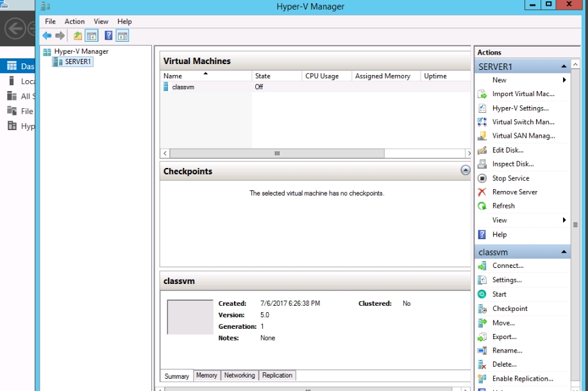588x391 pixels.
Task: Select the Summary tab
Action: point(176,376)
